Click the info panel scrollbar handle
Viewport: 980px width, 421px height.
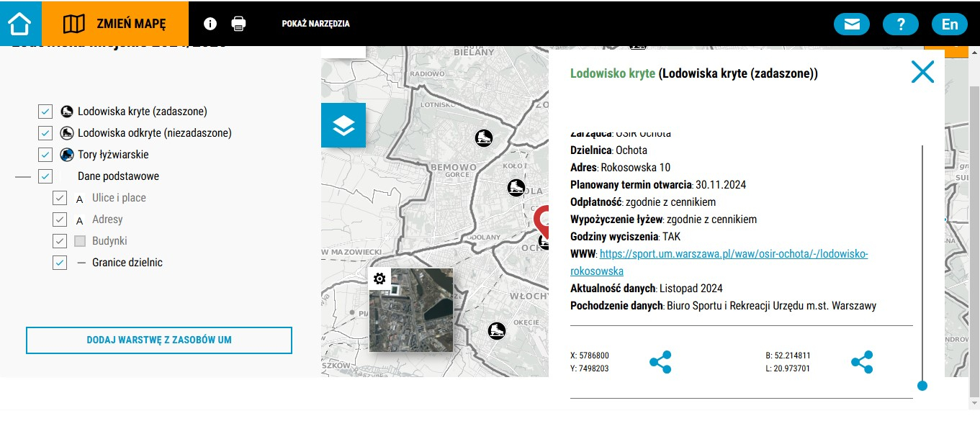922,386
